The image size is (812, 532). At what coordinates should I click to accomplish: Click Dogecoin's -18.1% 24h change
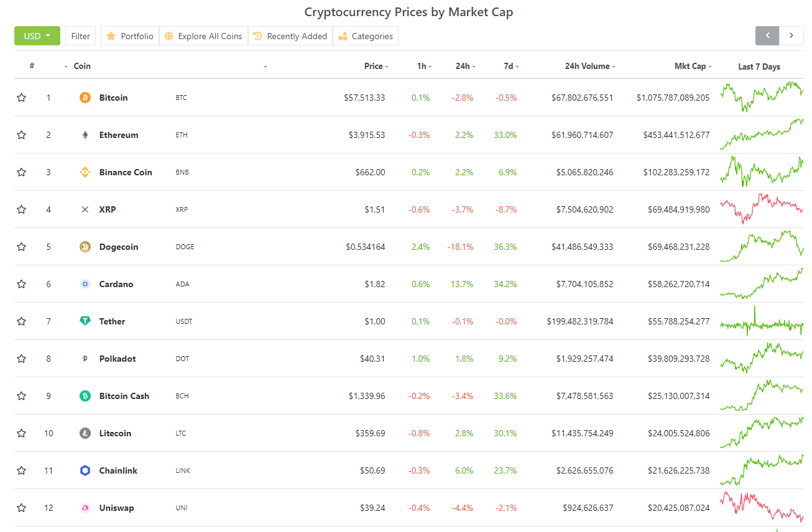[460, 247]
